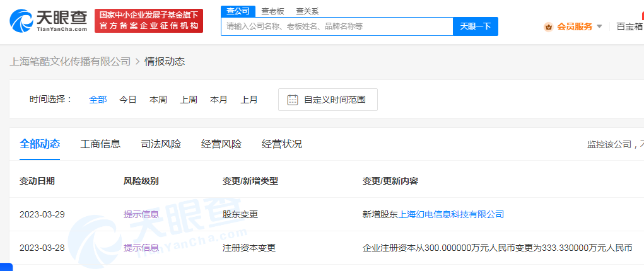
Task: Switch to the 经营风险 tab
Action: click(221, 144)
